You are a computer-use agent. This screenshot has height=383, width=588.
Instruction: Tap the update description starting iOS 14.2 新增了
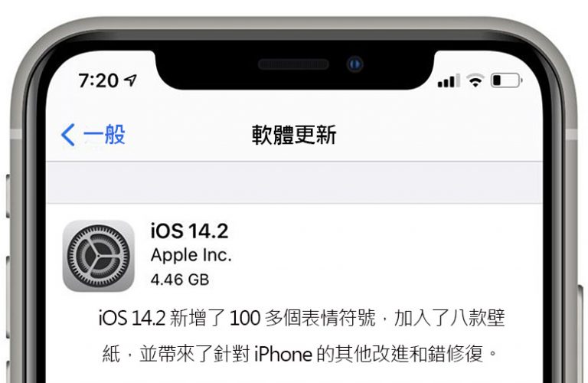coord(302,319)
